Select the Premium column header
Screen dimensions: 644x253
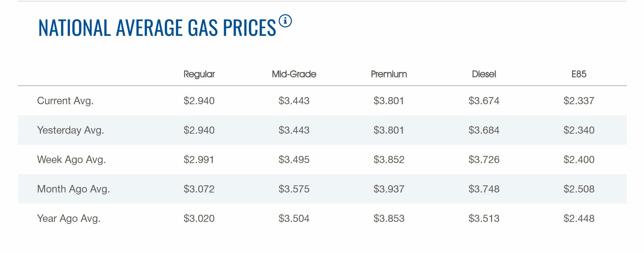[x=389, y=74]
